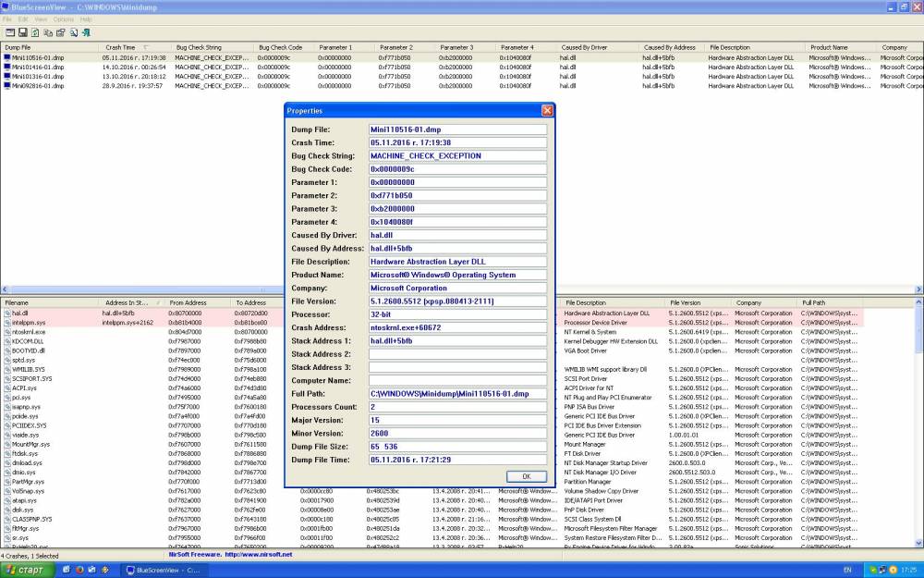
Task: Click the upper pane horizontal scrollbar left arrow
Action: (x=5, y=289)
